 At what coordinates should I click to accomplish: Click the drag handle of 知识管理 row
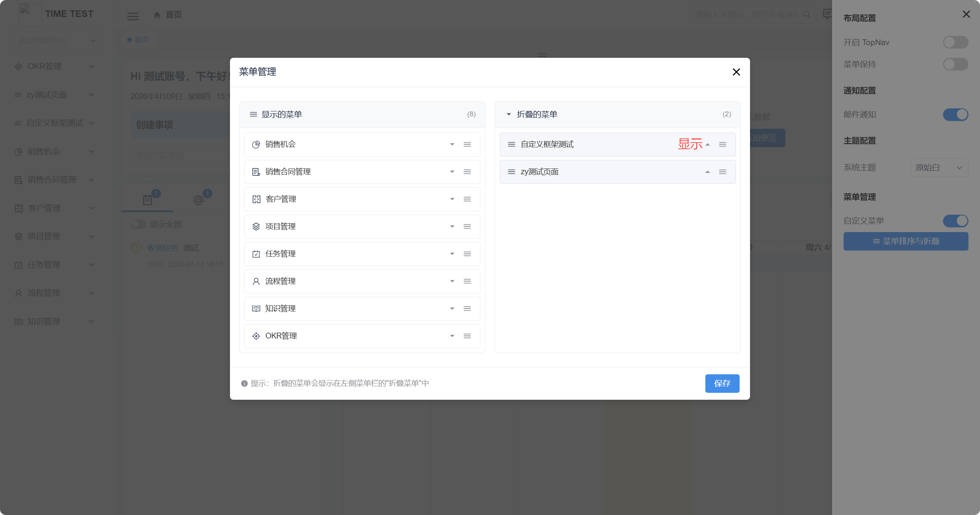click(x=467, y=309)
